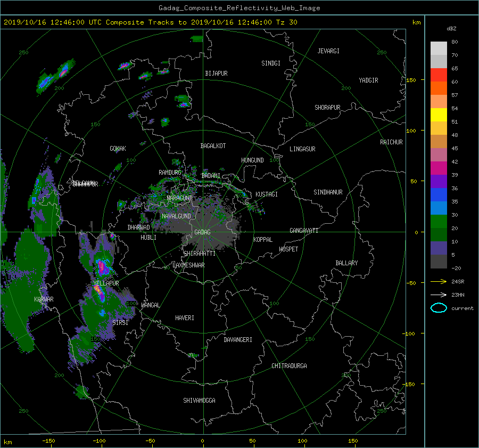Pick the blue 35 dBZ color swatch

439,195
